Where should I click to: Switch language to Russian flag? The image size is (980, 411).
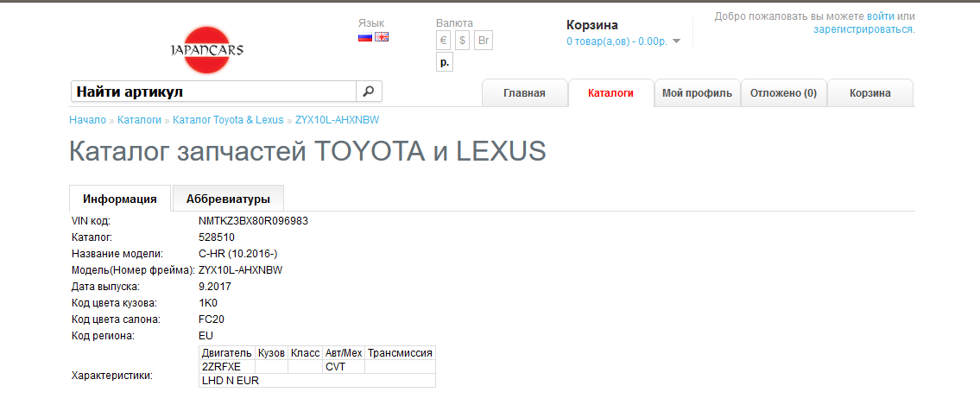coord(365,37)
